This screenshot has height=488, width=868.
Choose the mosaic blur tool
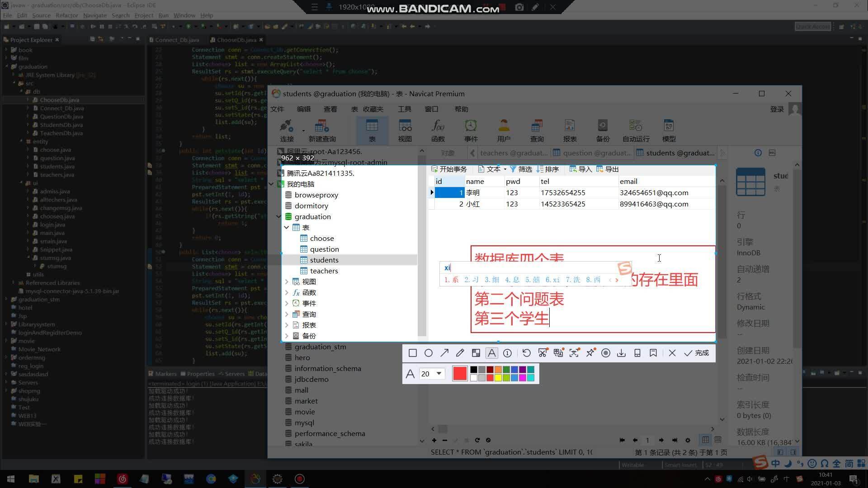click(x=476, y=353)
